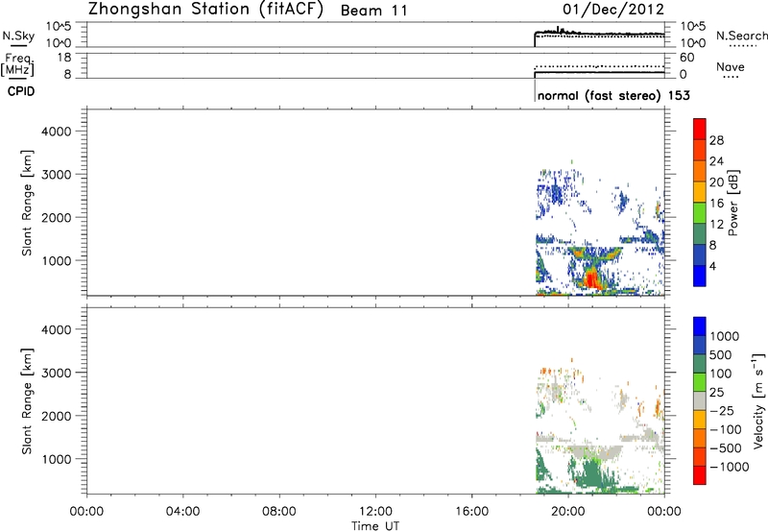Viewport: 768px width, 532px height.
Task: Click the '18' frequency axis label
Action: [x=64, y=58]
